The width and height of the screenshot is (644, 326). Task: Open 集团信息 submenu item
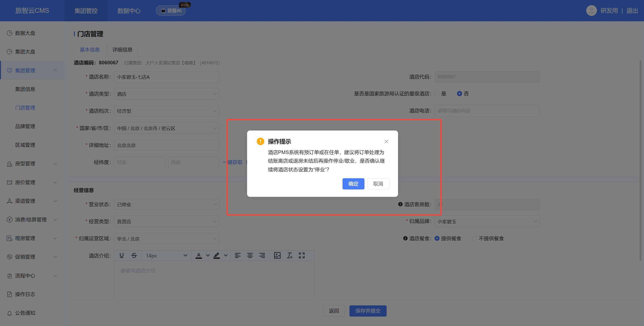coord(25,89)
